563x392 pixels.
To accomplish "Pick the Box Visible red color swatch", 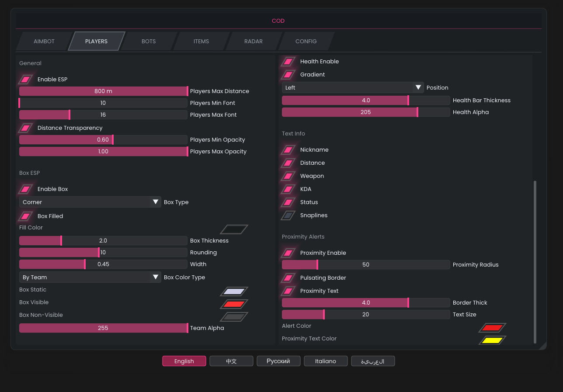I will pyautogui.click(x=234, y=304).
